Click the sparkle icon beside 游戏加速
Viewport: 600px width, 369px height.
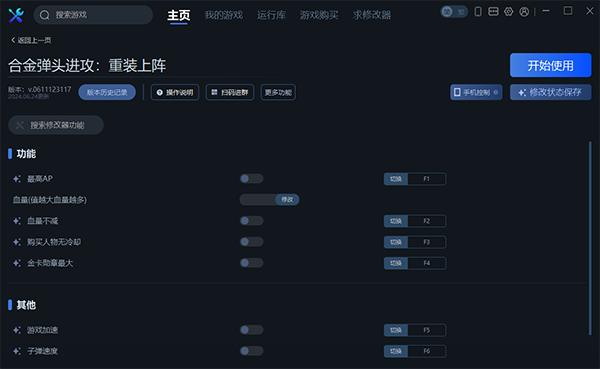[x=17, y=330]
